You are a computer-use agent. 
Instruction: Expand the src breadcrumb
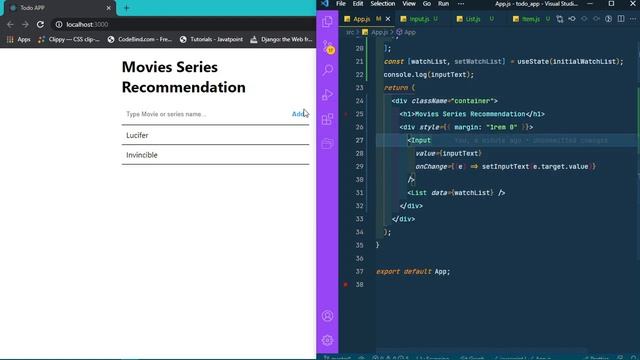pos(350,32)
